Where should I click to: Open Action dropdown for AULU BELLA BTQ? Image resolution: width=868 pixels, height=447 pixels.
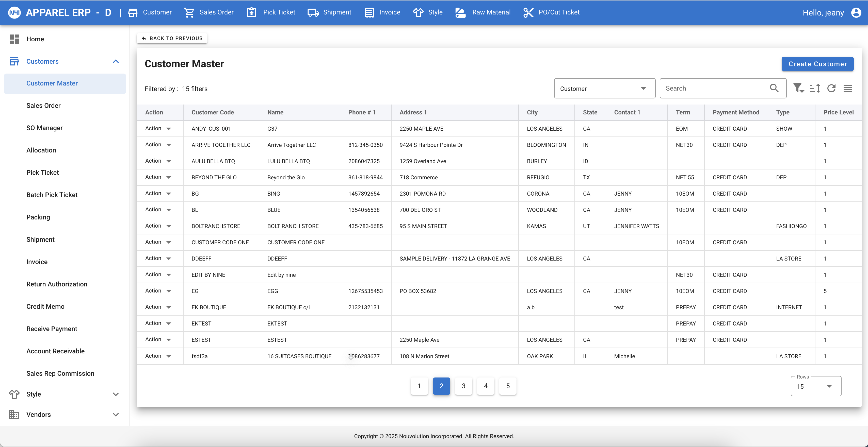158,161
